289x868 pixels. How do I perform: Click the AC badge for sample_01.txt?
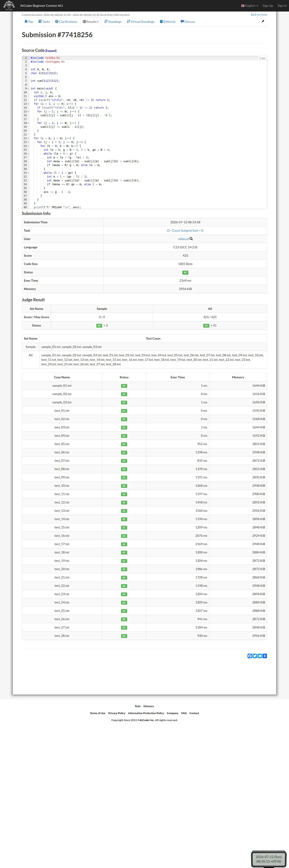[x=124, y=386]
